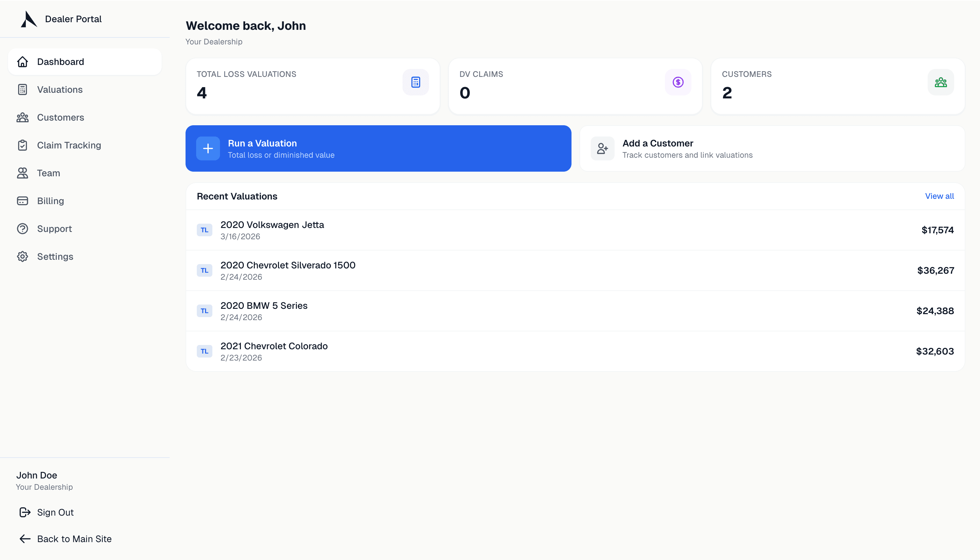Open Billing via the card icon

tap(23, 200)
